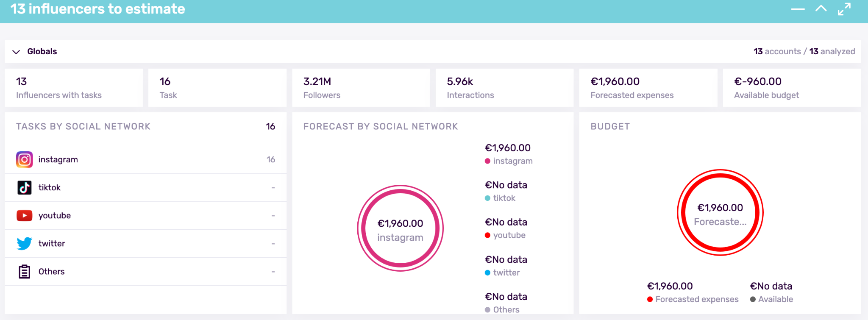This screenshot has height=320, width=868.
Task: Open the Available budget summary card
Action: [x=791, y=88]
